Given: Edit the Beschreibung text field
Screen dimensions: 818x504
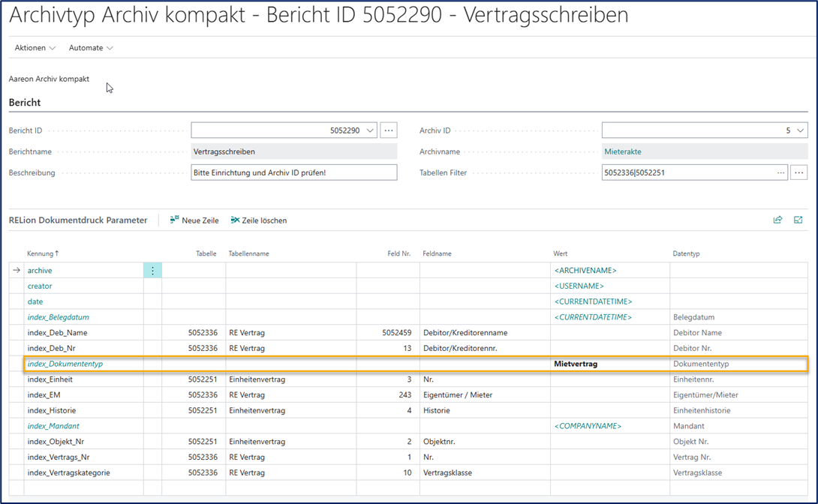Looking at the screenshot, I should 293,172.
